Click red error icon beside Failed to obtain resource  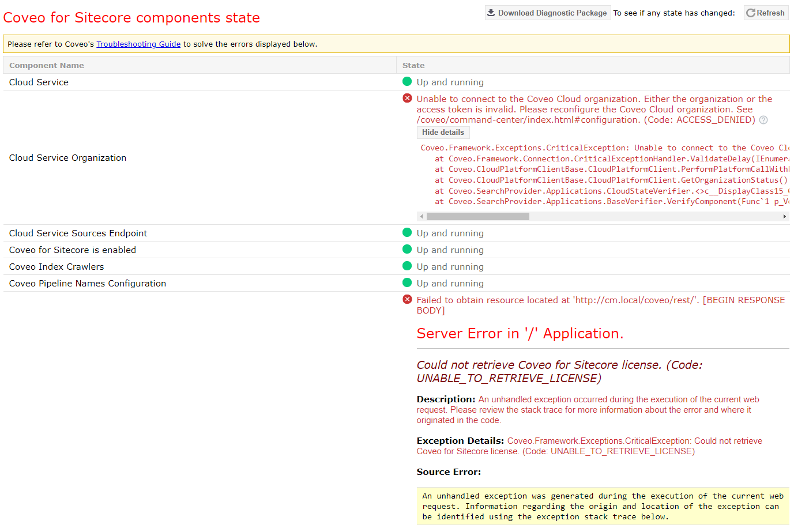coord(407,300)
